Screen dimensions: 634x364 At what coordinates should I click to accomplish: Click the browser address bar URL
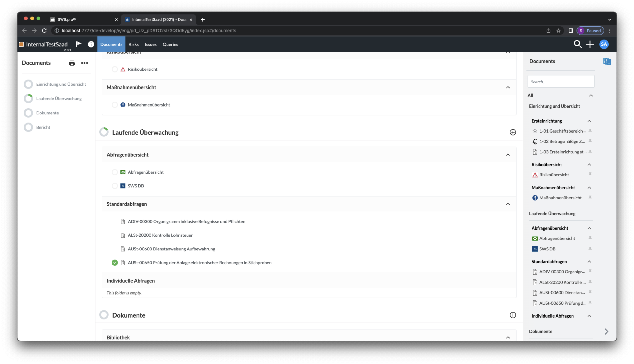coord(149,31)
